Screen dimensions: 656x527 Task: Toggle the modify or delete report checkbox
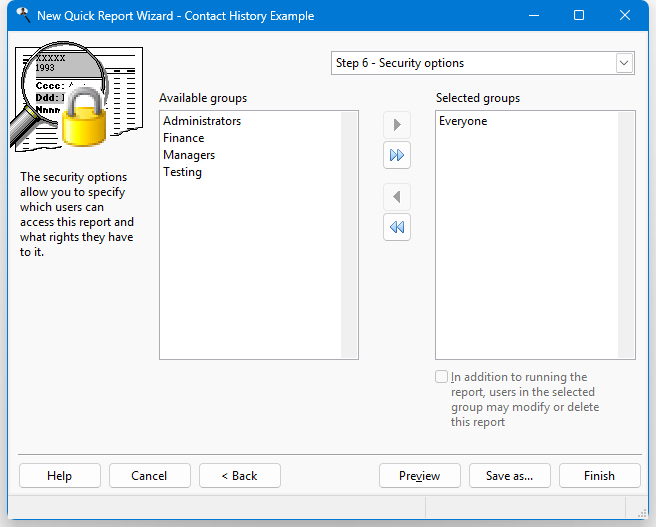tap(442, 377)
